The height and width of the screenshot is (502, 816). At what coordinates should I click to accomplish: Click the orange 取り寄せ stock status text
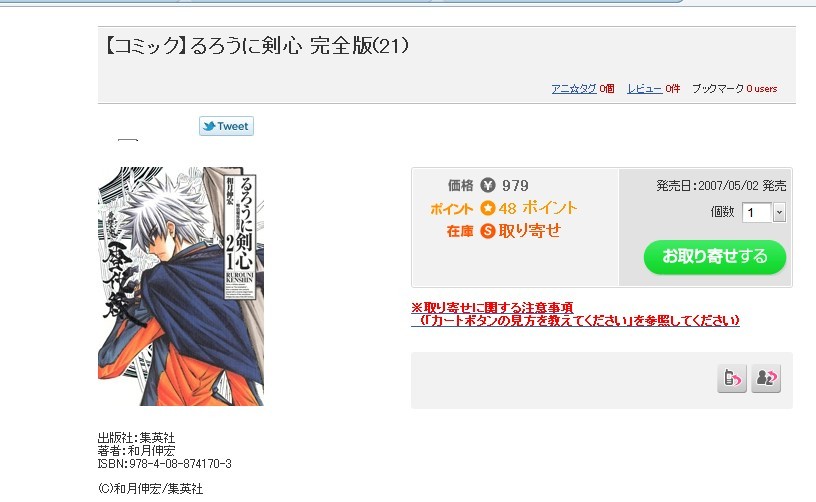[529, 230]
